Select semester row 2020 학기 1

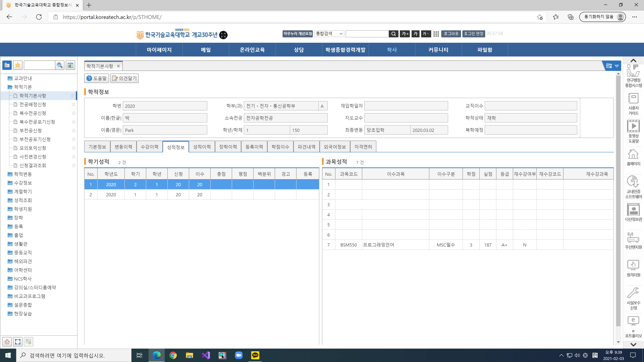tap(201, 195)
